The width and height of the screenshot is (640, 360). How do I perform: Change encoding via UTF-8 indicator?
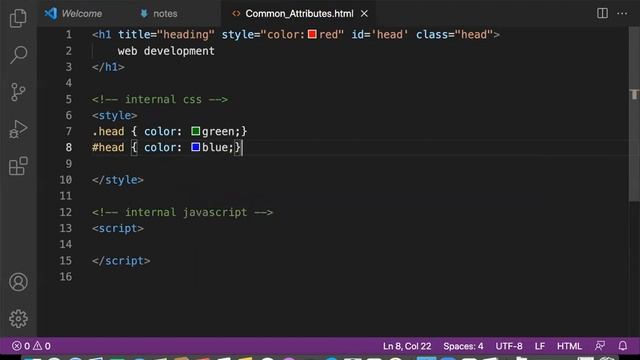(509, 346)
